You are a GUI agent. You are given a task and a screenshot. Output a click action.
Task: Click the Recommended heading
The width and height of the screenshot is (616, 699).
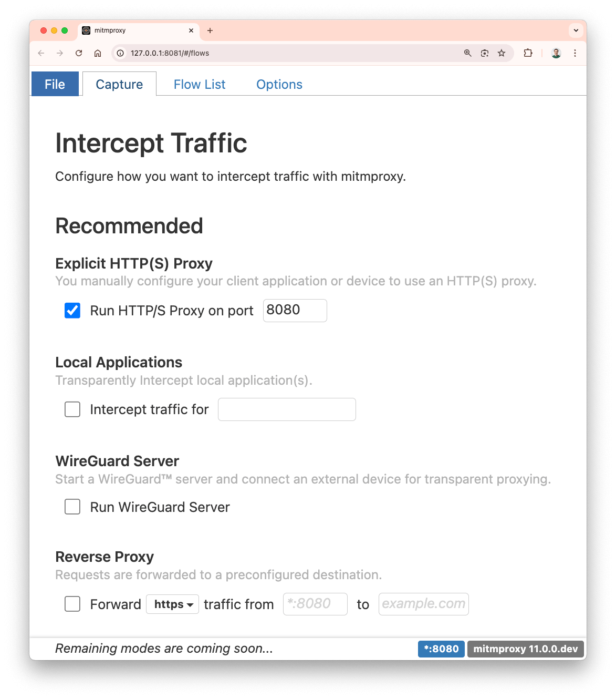click(129, 226)
